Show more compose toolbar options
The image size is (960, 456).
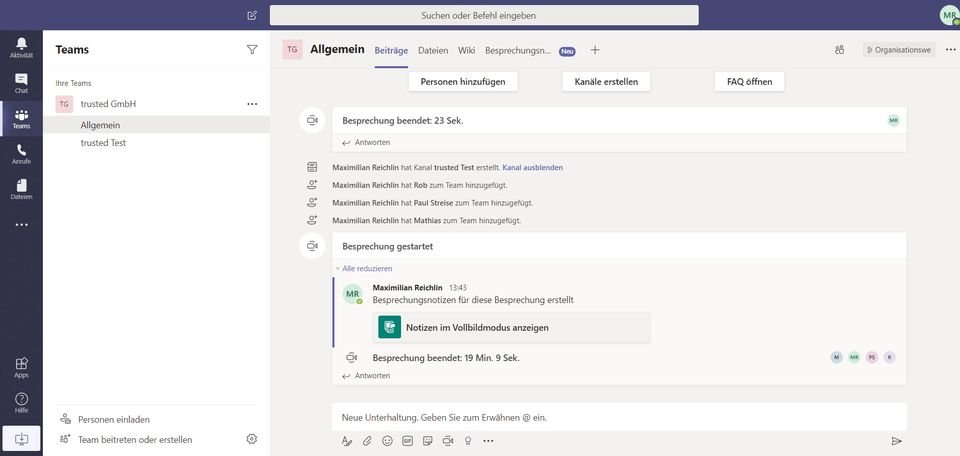click(488, 441)
